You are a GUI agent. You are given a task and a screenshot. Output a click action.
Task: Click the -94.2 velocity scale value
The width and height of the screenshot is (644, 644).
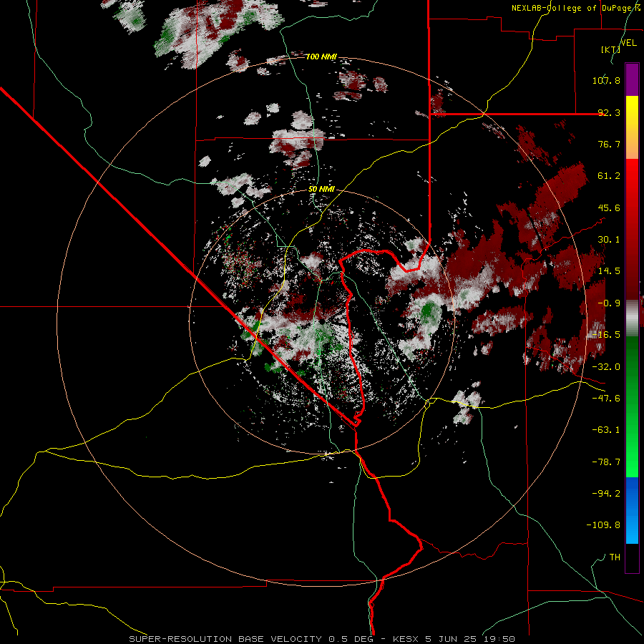tap(606, 493)
